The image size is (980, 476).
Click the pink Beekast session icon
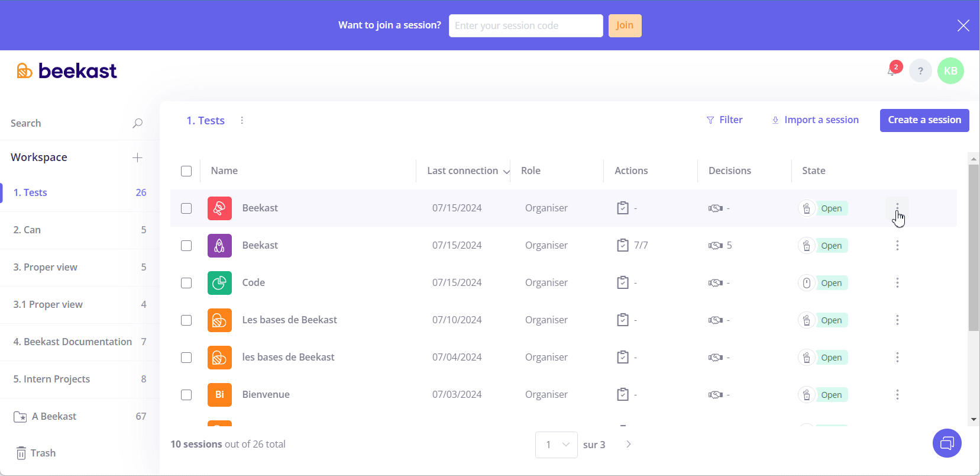(219, 208)
